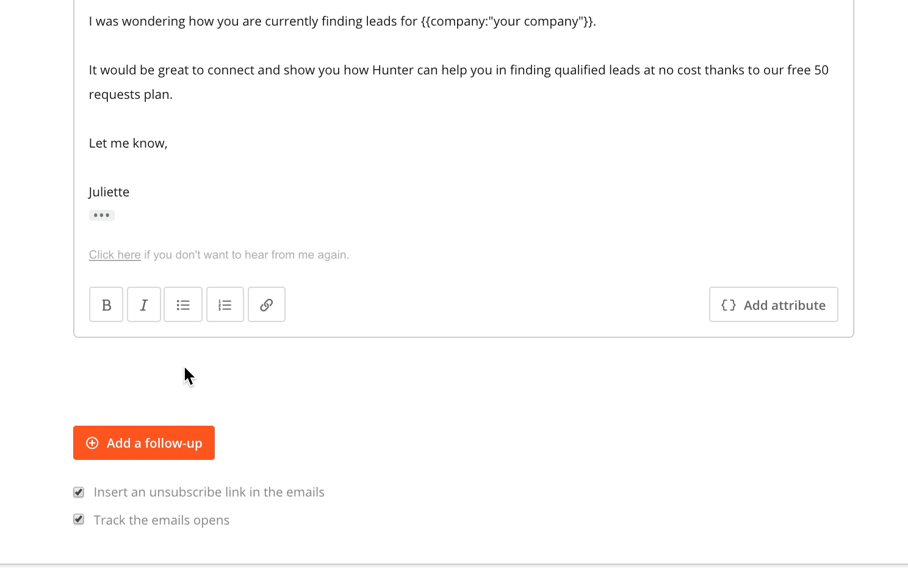Click the Let me know line
Screen dimensions: 908x588
tap(128, 143)
